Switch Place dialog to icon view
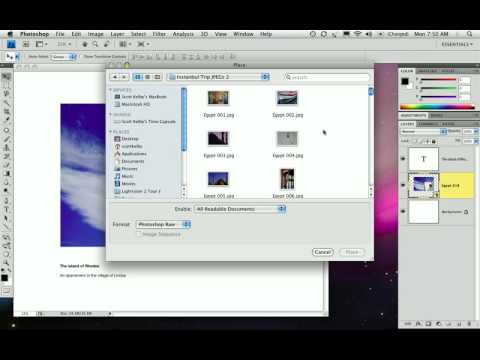 [x=138, y=77]
